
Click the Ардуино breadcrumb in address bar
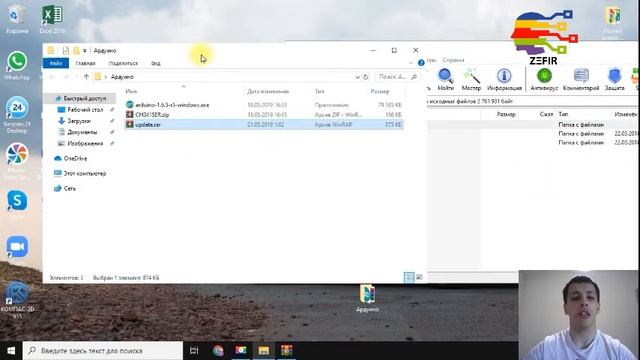(122, 77)
